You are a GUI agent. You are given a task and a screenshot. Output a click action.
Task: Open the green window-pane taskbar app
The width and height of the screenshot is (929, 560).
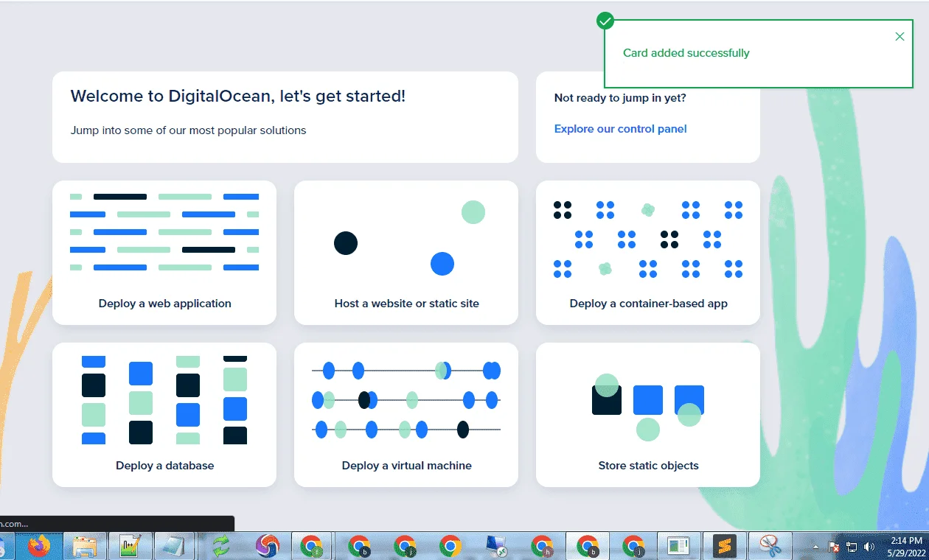(x=678, y=546)
